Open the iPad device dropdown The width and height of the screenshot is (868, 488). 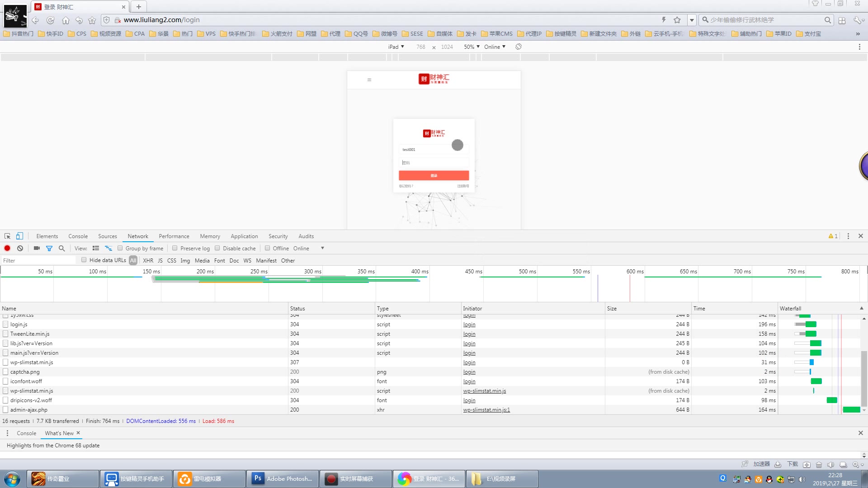(396, 47)
